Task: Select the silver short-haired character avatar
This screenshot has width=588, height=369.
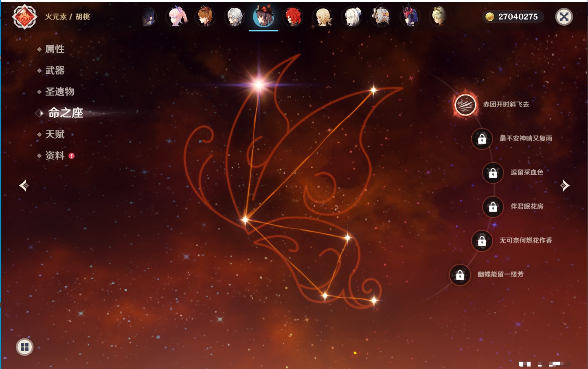Action: pyautogui.click(x=235, y=17)
